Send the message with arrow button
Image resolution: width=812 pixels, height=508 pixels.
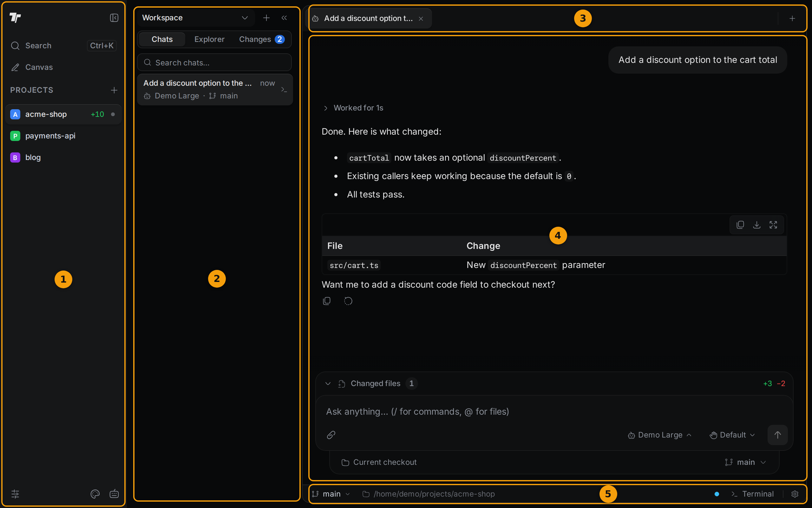[777, 435]
